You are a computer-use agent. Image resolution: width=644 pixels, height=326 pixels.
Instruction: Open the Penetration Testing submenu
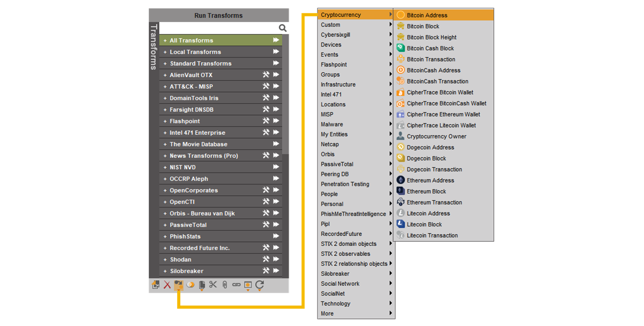[356, 184]
